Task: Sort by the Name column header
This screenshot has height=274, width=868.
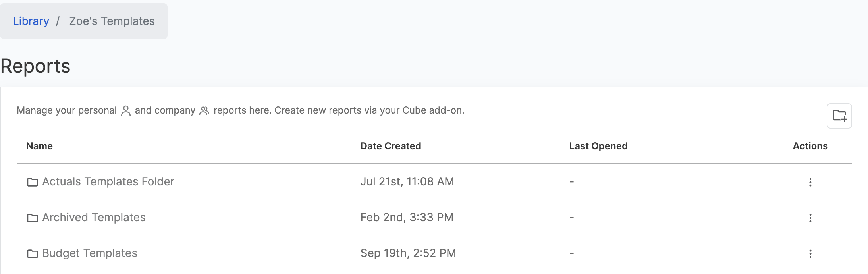Action: [39, 146]
